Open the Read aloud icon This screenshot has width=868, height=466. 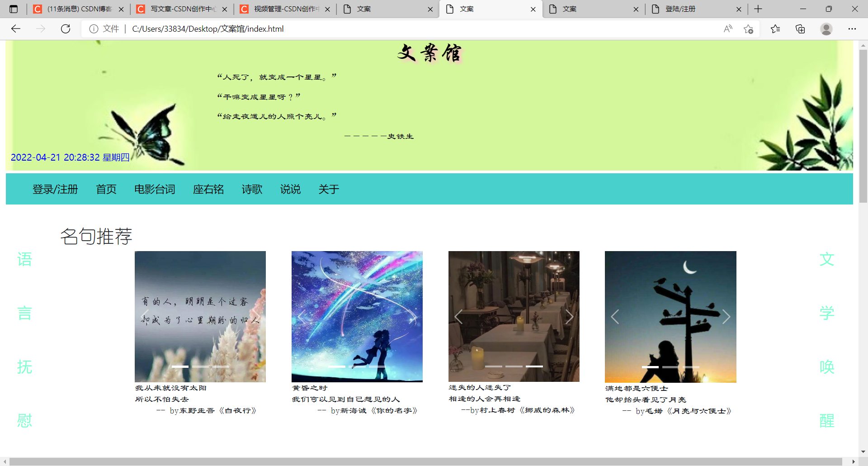[x=728, y=29]
